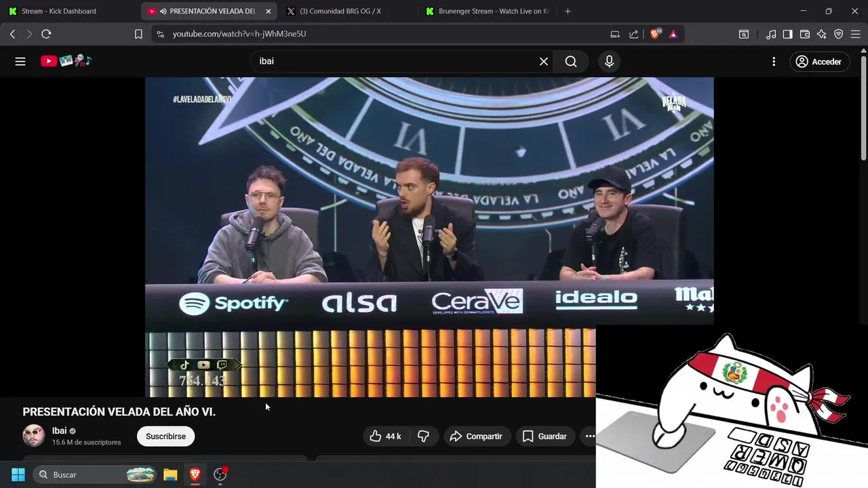Pause the video by clicking player
This screenshot has height=488, width=868.
click(429, 237)
